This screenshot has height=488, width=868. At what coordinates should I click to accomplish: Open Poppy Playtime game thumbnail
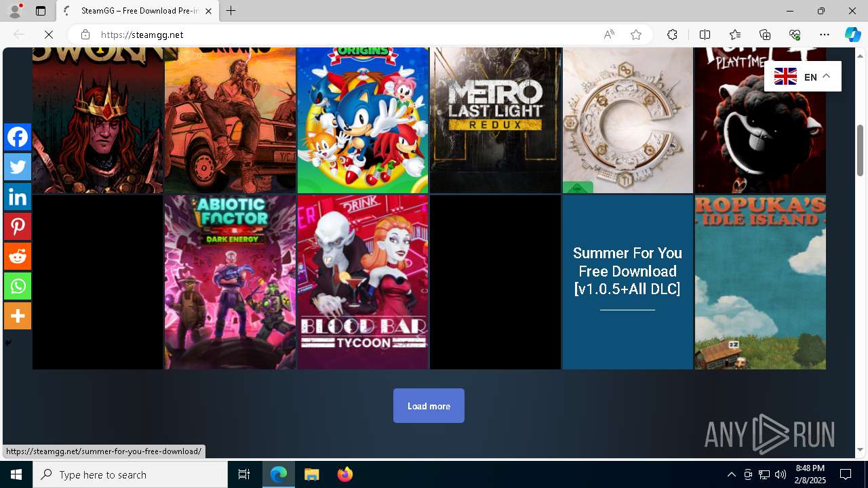tap(760, 121)
